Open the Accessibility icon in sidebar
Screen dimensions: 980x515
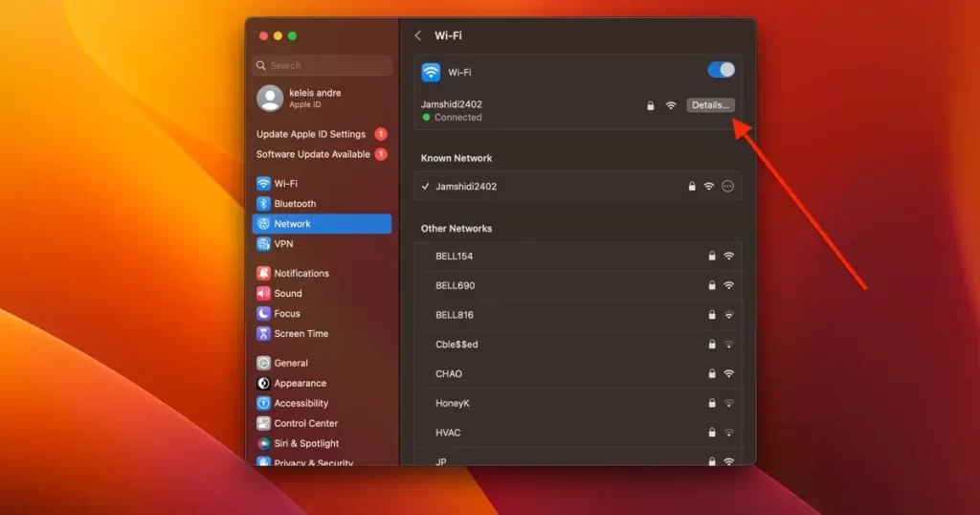click(264, 403)
